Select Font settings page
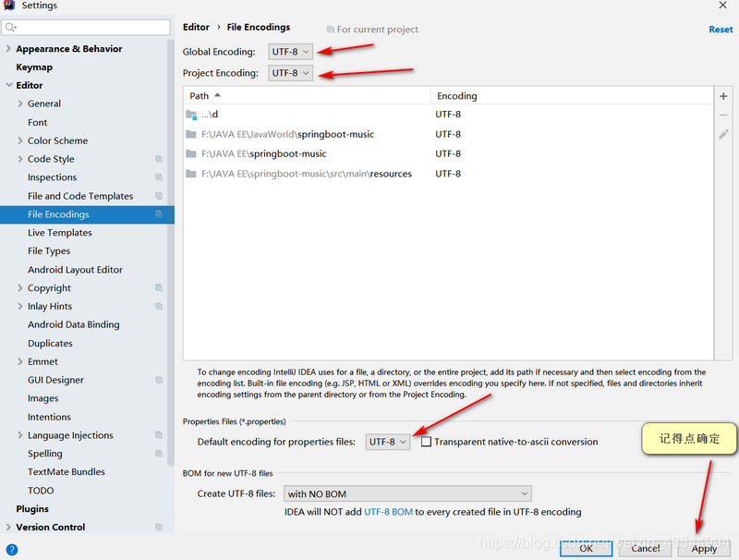The image size is (739, 560). coord(37,122)
